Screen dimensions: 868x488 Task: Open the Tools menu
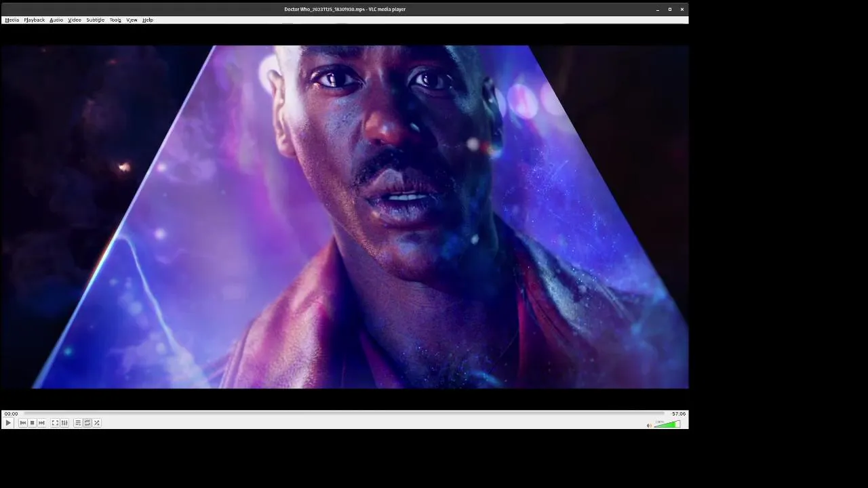pos(115,20)
